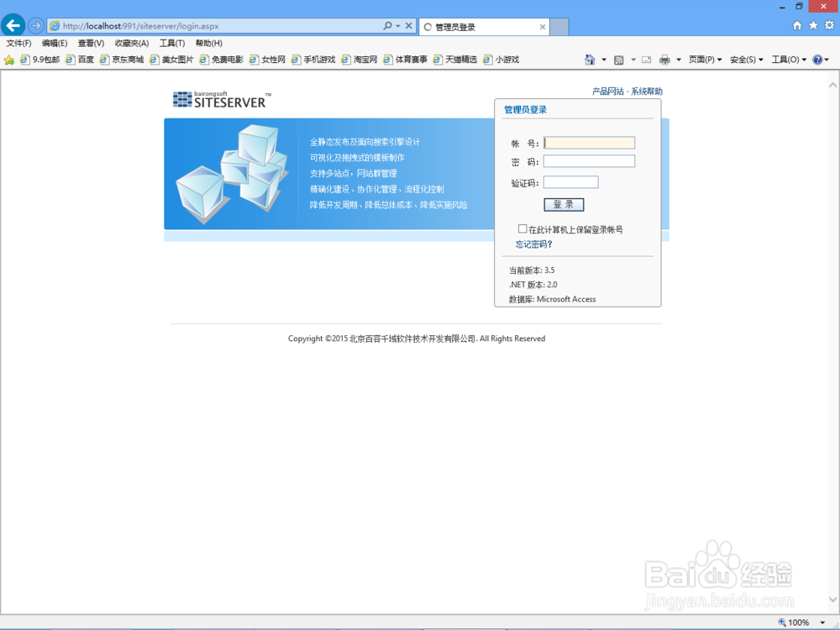Click the Print icon
This screenshot has width=840, height=630.
[666, 59]
